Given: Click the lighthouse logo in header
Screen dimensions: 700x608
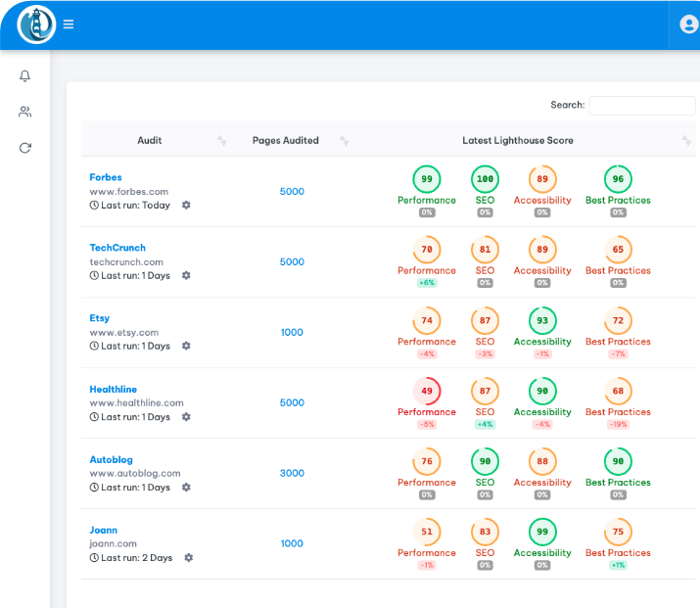Looking at the screenshot, I should click(x=36, y=24).
